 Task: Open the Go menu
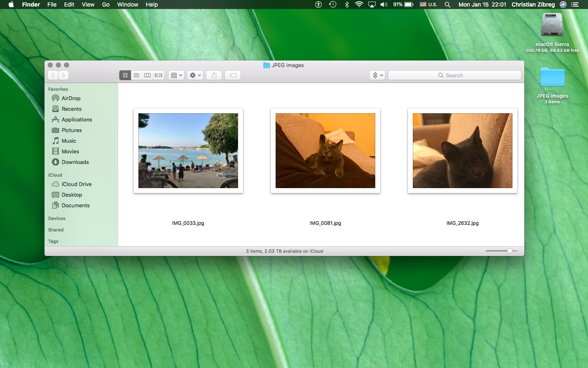106,4
